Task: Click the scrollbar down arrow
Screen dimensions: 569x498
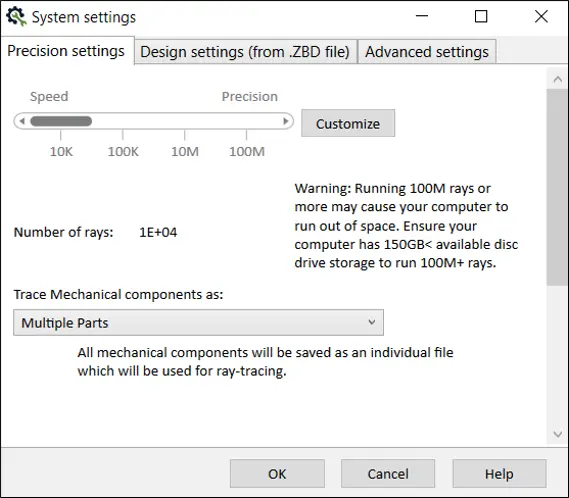Action: (x=558, y=434)
